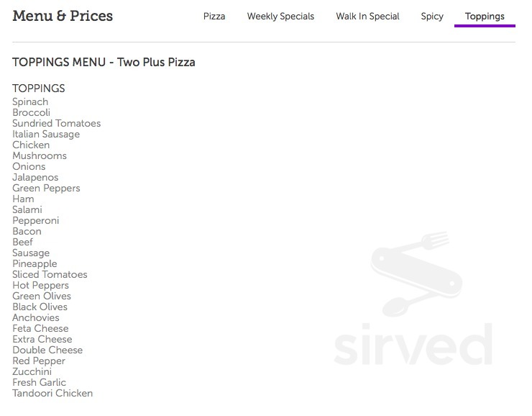Click the Tandoori Chicken topping entry
Image resolution: width=532 pixels, height=416 pixels.
point(52,393)
